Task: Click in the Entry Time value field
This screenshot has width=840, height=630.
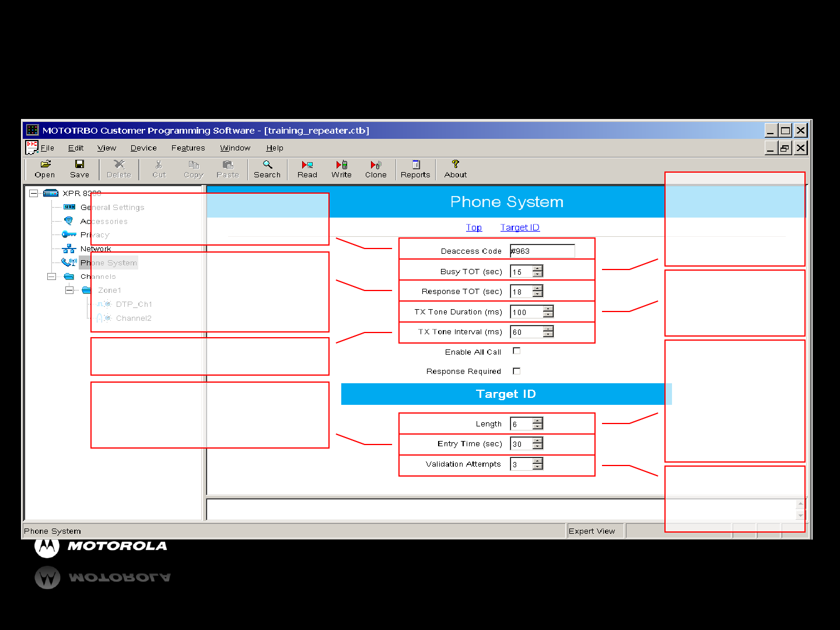Action: [x=521, y=443]
